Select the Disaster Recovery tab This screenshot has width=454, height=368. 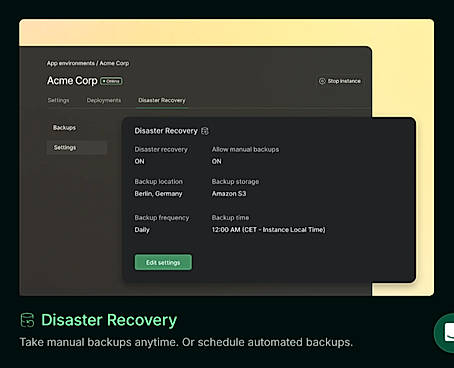(162, 100)
